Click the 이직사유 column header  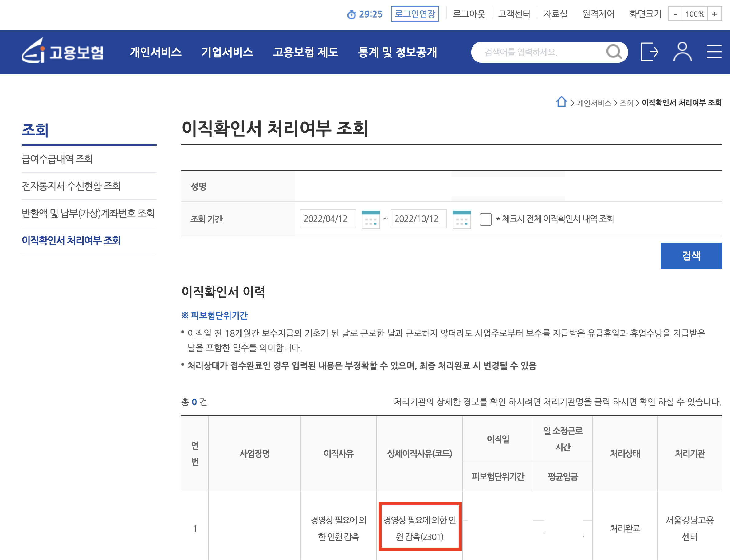tap(339, 453)
